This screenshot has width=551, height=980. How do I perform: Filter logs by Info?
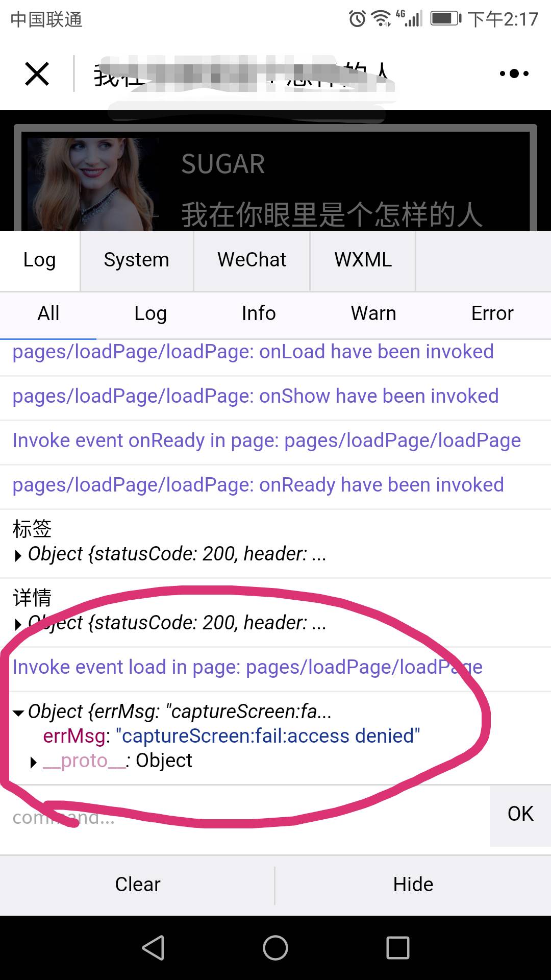click(259, 313)
